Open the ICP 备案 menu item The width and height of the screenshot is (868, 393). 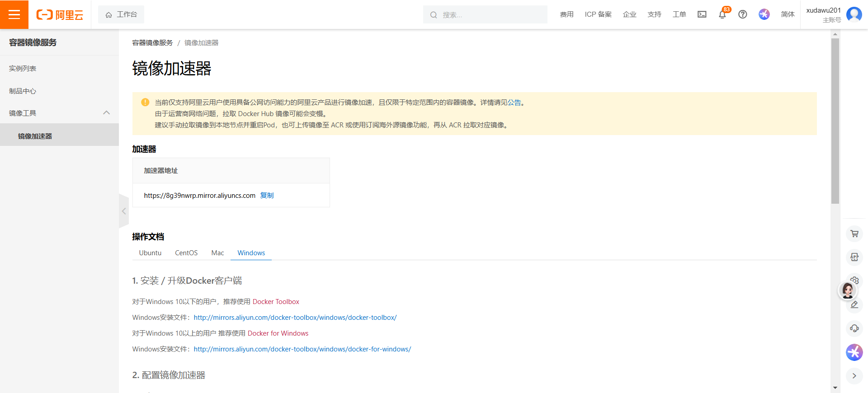point(598,14)
